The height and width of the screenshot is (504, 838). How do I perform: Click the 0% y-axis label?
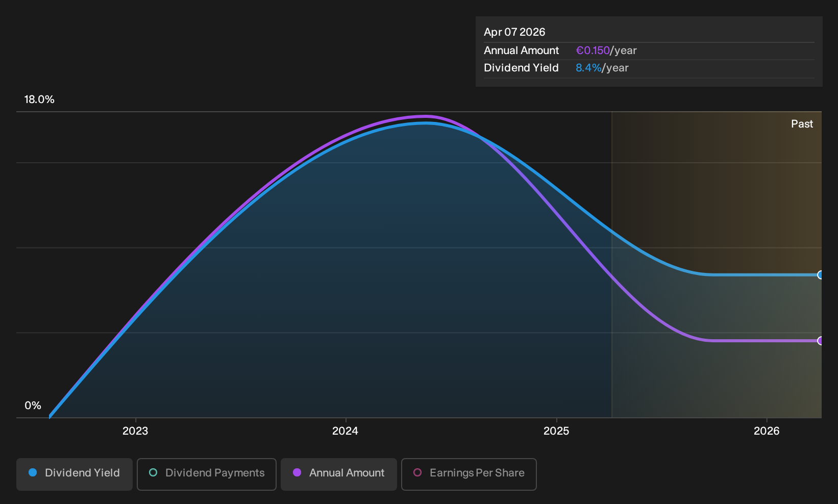(33, 406)
